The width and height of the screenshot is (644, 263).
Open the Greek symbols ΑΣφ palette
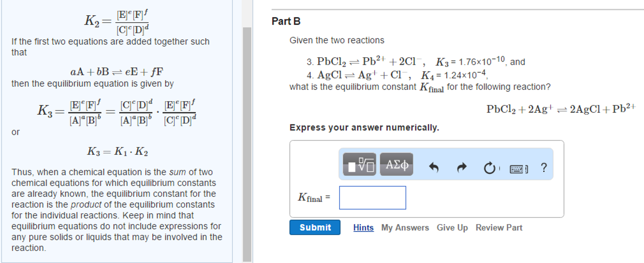[396, 165]
